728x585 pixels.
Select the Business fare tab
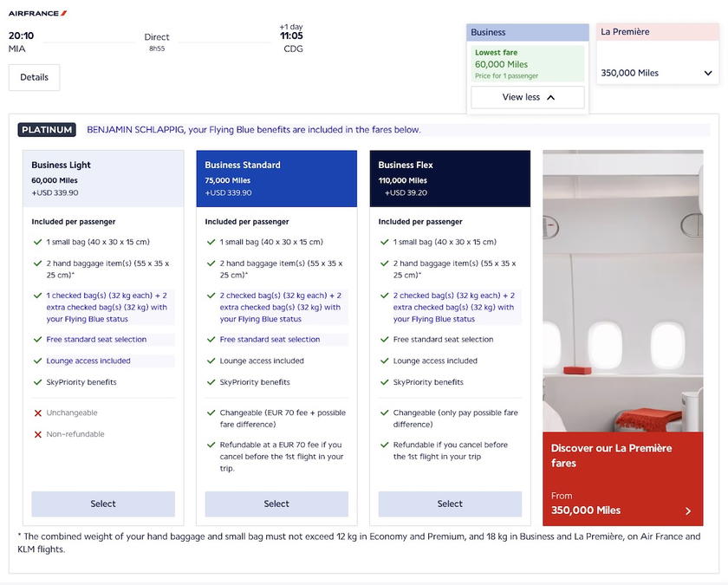[528, 32]
